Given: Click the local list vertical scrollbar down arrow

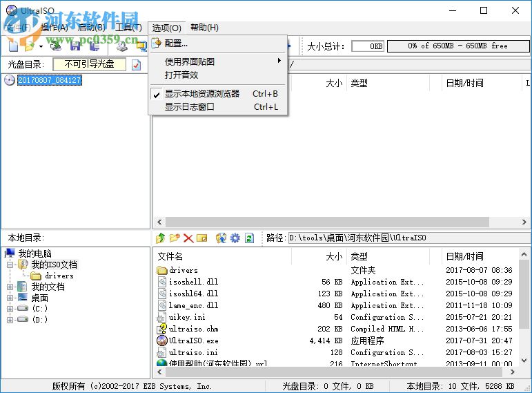Looking at the screenshot, I should point(524,360).
